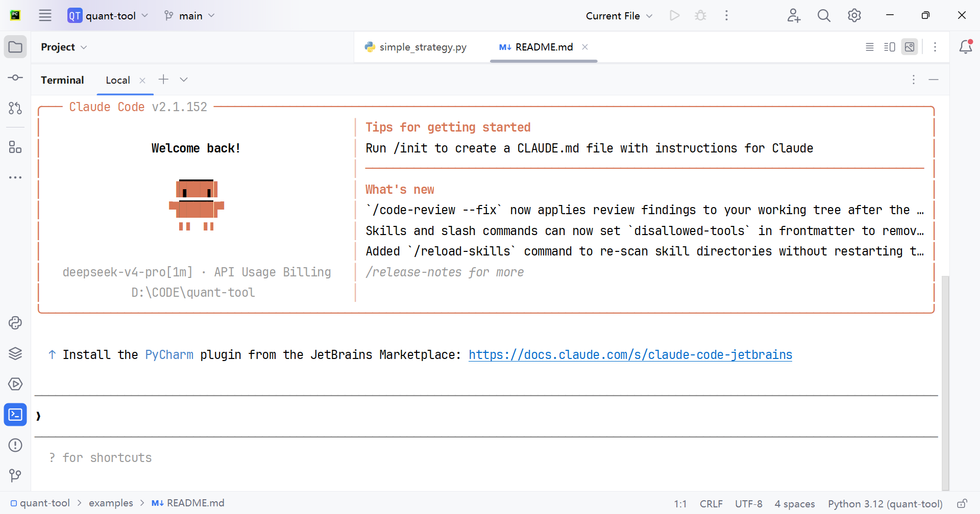Change 4 spaces indentation setting

(795, 504)
